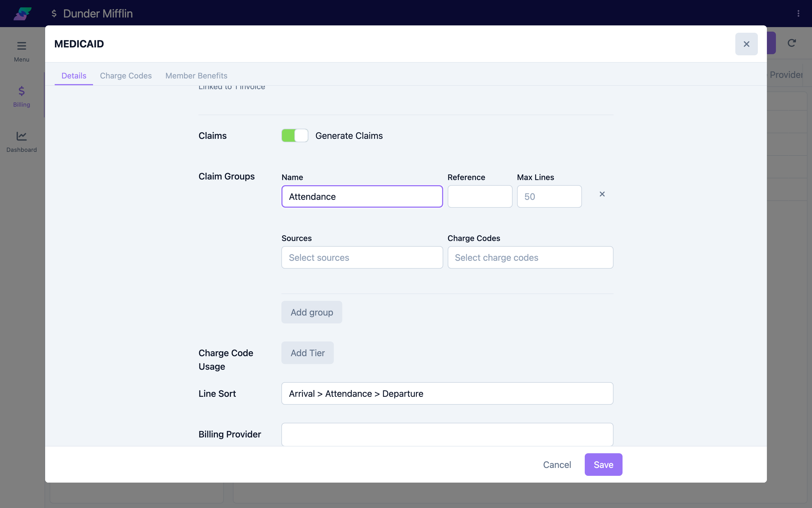
Task: Switch to the Details tab
Action: pyautogui.click(x=74, y=76)
